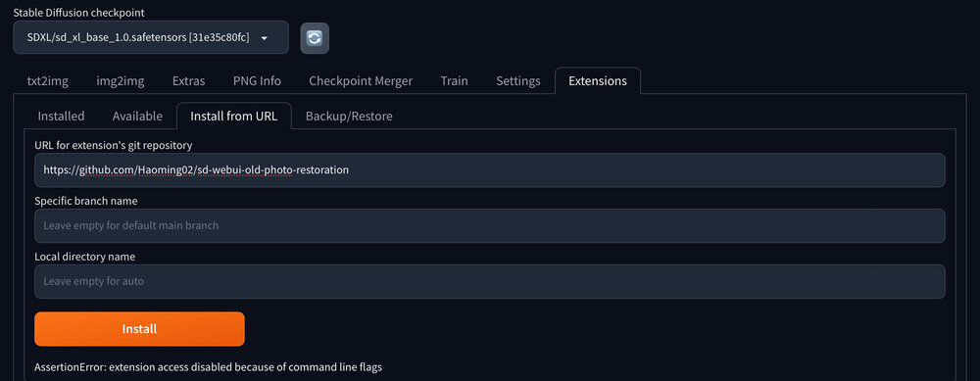Screen dimensions: 980x381
Task: Open the Backup/Restore sub-tab
Action: point(349,117)
